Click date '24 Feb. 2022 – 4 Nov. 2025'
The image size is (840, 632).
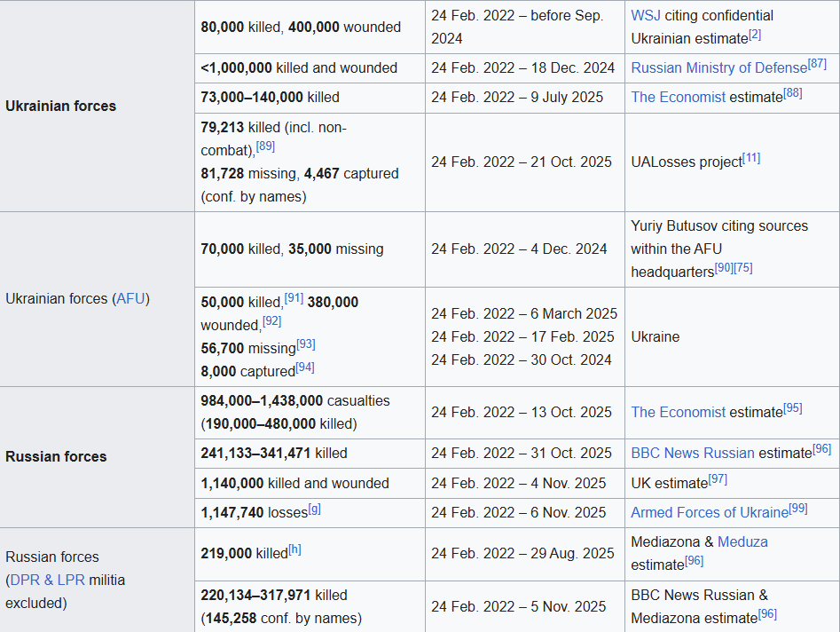[519, 484]
